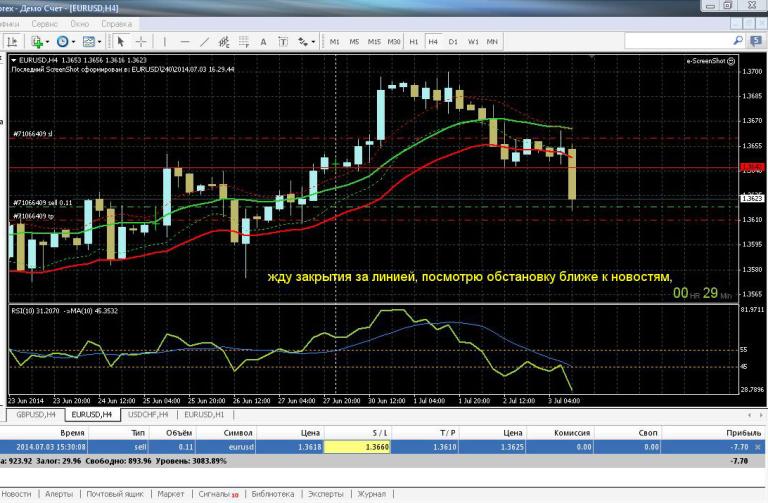Click the chat bubble icon beside search

coord(756,41)
